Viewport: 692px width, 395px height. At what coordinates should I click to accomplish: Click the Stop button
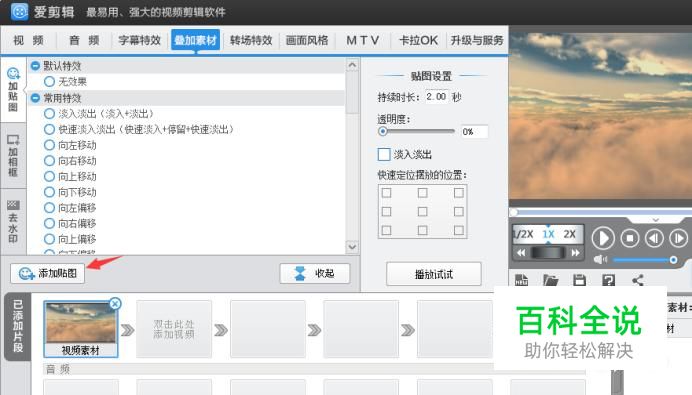point(630,238)
